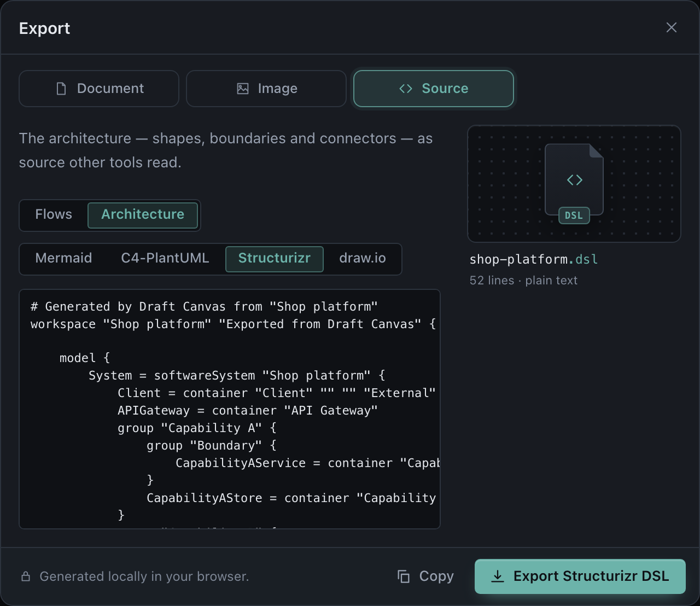Image resolution: width=700 pixels, height=606 pixels.
Task: Click the group "Capability A" line
Action: pyautogui.click(x=197, y=428)
